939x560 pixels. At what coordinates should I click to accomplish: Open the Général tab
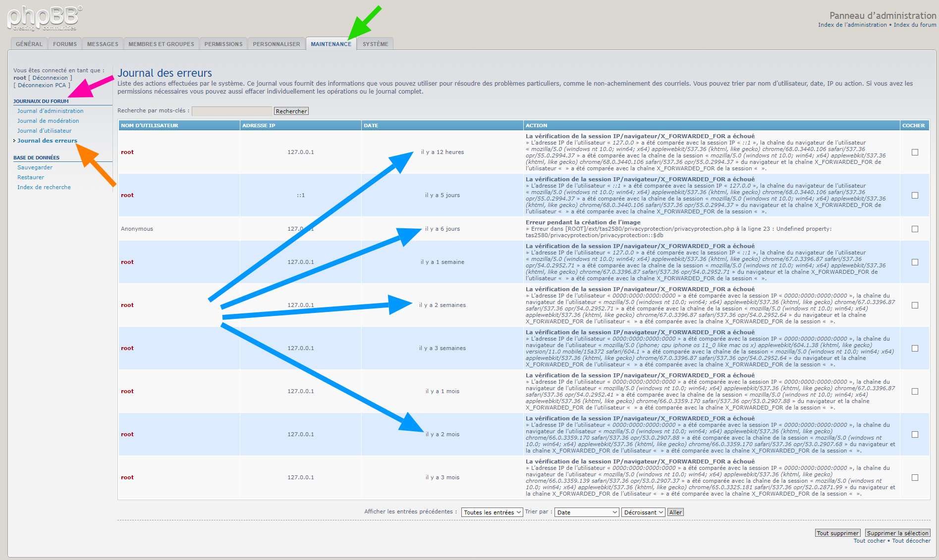29,44
